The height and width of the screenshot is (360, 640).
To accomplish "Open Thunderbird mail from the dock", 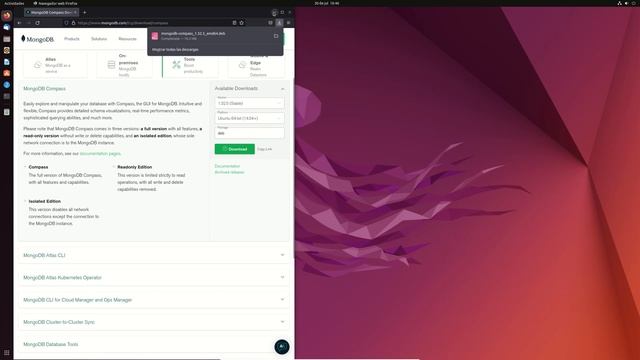I will pyautogui.click(x=7, y=27).
